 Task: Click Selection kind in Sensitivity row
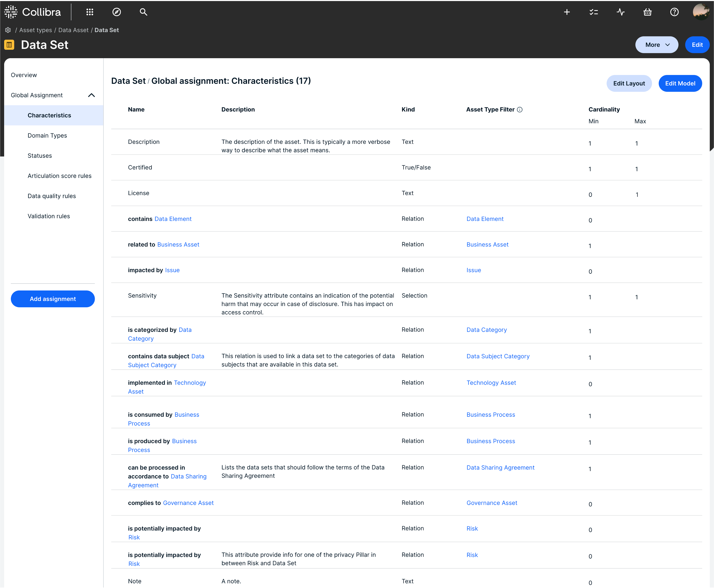tap(414, 296)
